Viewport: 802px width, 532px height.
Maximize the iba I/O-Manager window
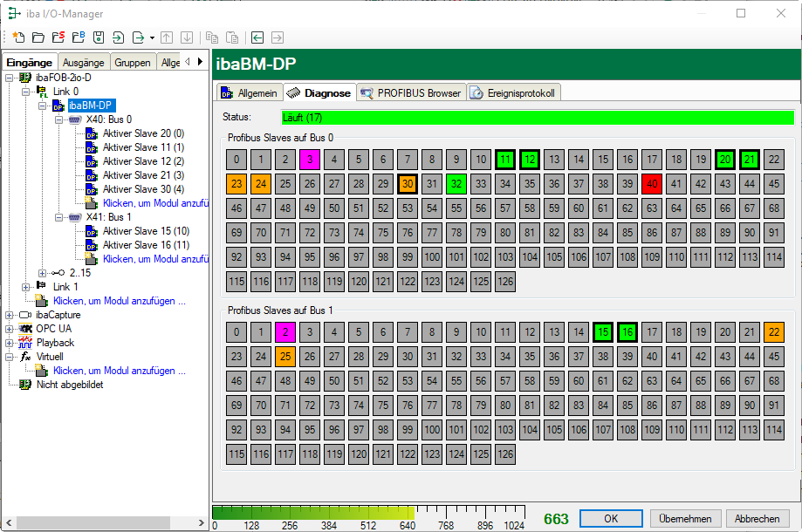pos(741,13)
